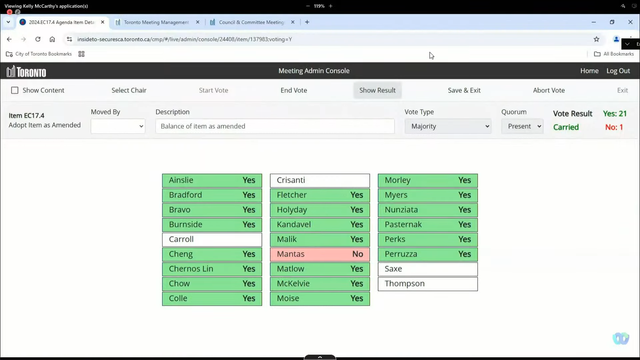
Task: Toggle Mantas's No vote tile
Action: point(320,254)
